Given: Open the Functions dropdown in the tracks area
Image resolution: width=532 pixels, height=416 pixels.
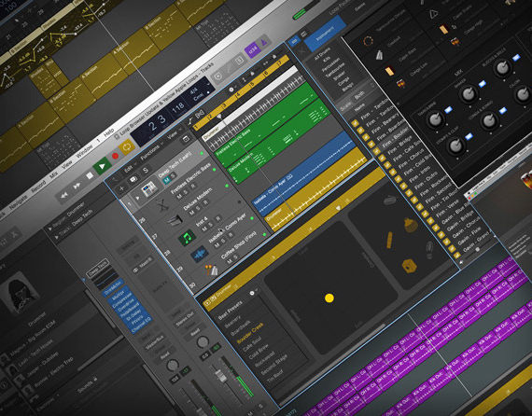Looking at the screenshot, I should pyautogui.click(x=151, y=151).
